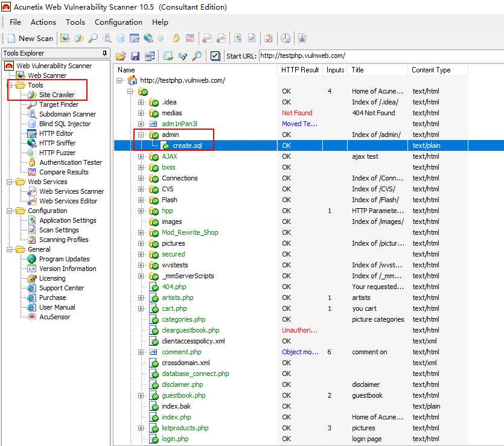504x446 pixels.
Task: Sort by Content Type column header
Action: click(x=438, y=70)
